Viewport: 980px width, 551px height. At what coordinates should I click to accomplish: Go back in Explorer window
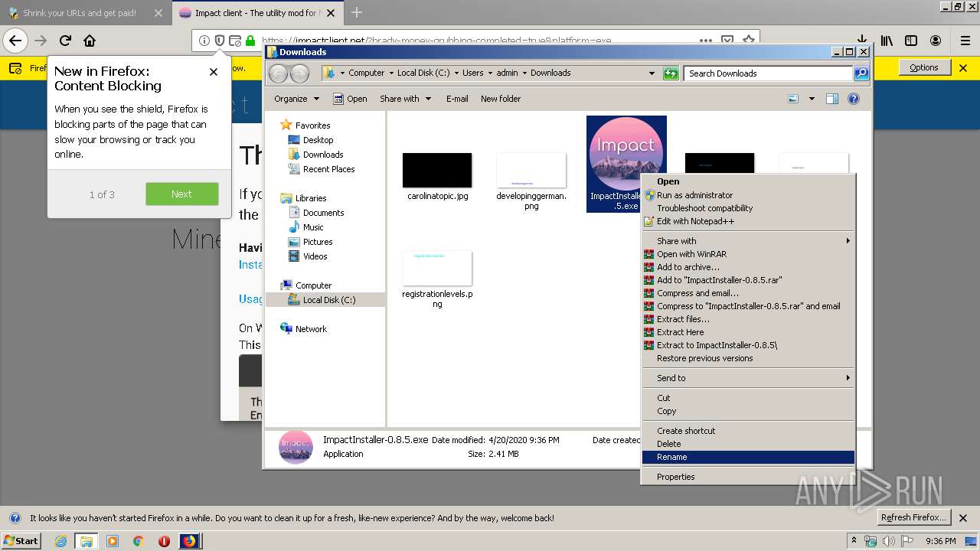click(x=279, y=73)
